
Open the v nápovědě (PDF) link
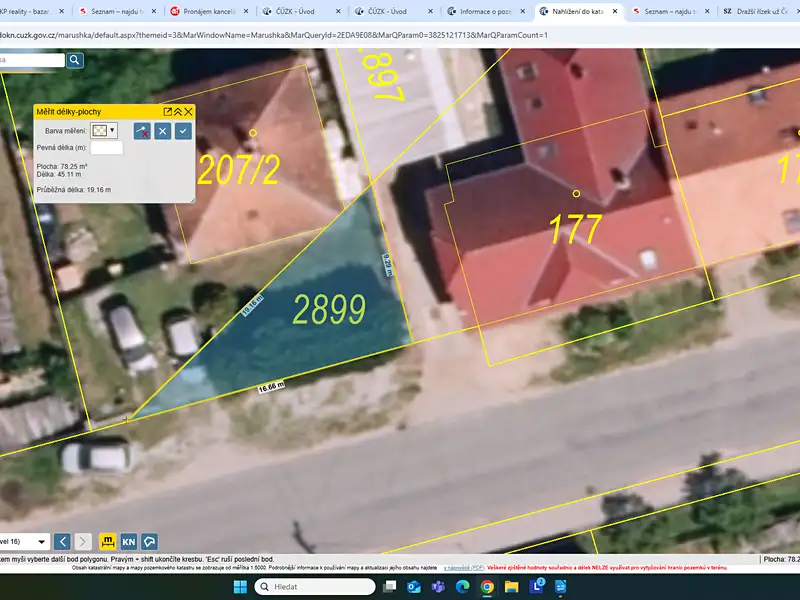464,567
